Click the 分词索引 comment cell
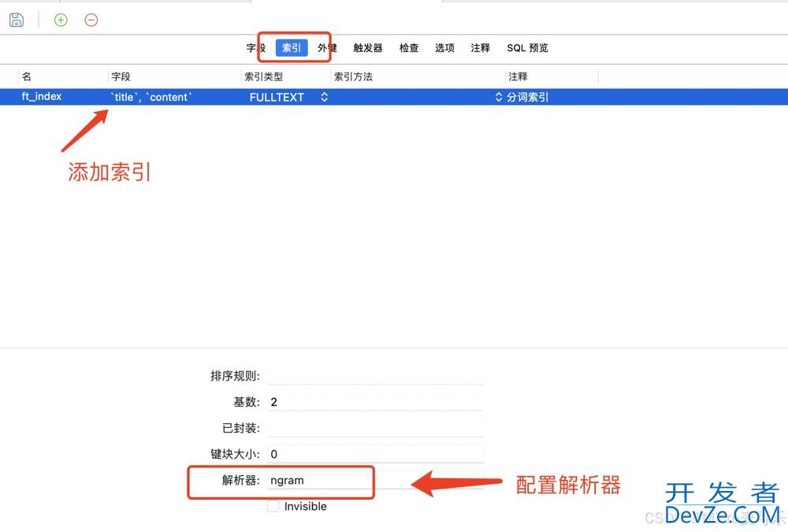The image size is (788, 532). (x=527, y=97)
